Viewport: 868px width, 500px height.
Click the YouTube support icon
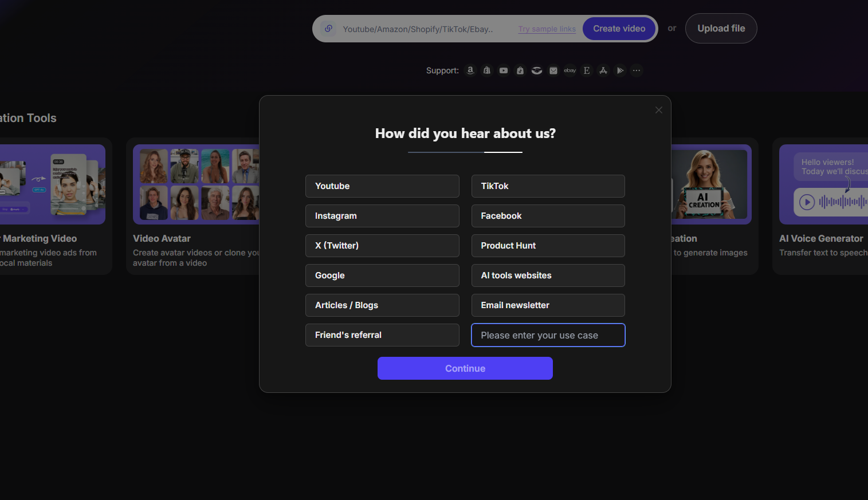[x=504, y=70]
